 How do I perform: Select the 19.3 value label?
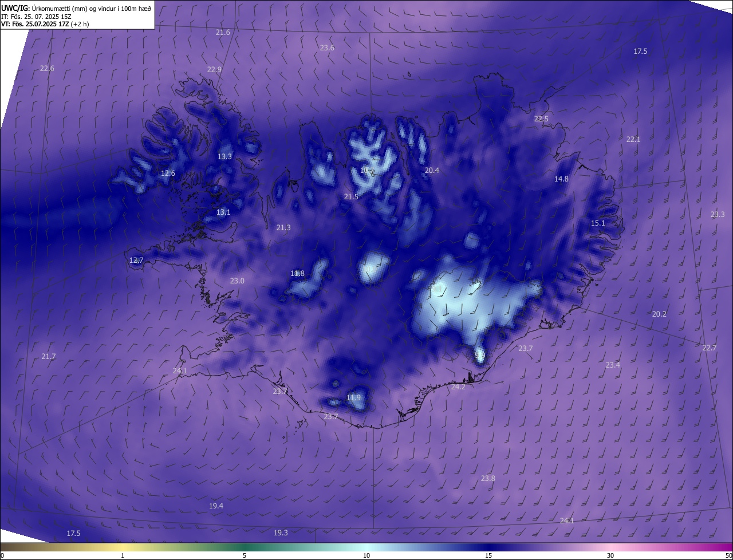click(281, 533)
